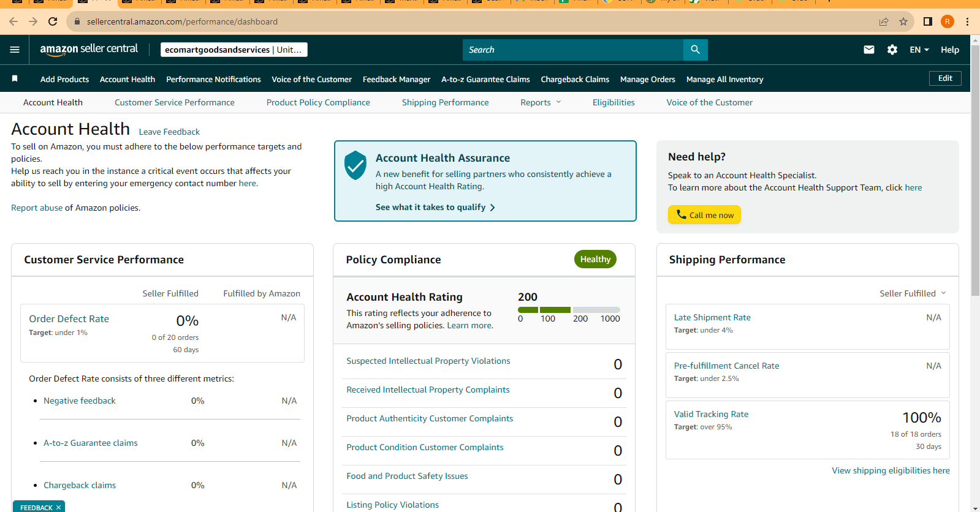Open Received Intellectual Property Complaints
This screenshot has width=980, height=512.
point(428,390)
